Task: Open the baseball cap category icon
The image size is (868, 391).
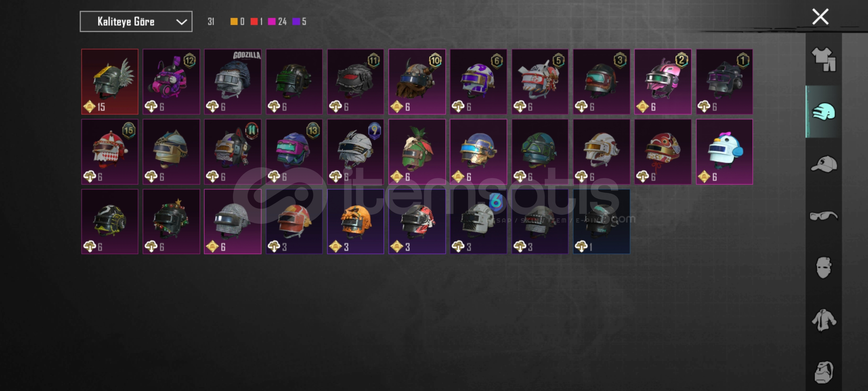Action: (x=824, y=164)
